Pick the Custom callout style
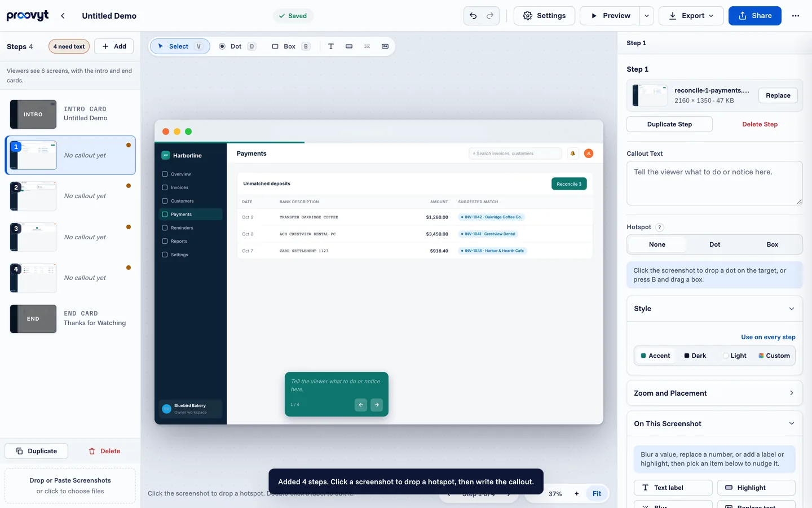 pyautogui.click(x=774, y=356)
